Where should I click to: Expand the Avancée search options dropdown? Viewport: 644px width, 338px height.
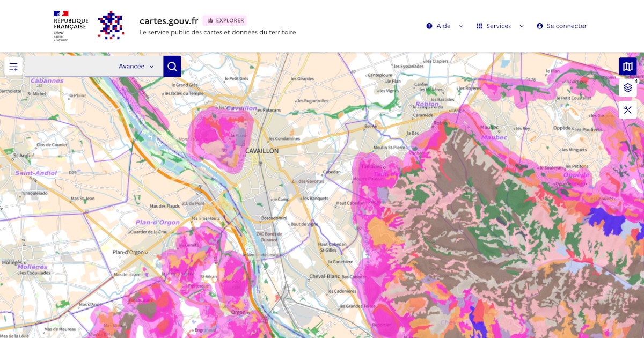136,67
